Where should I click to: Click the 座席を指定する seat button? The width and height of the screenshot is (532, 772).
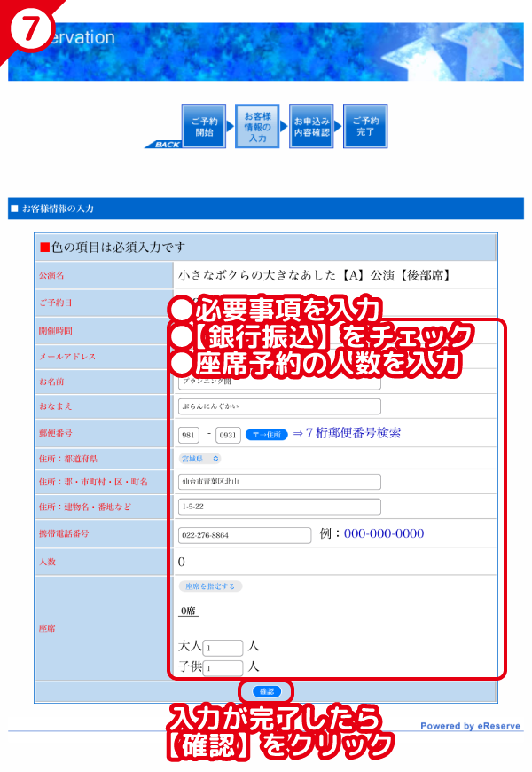coord(210,587)
